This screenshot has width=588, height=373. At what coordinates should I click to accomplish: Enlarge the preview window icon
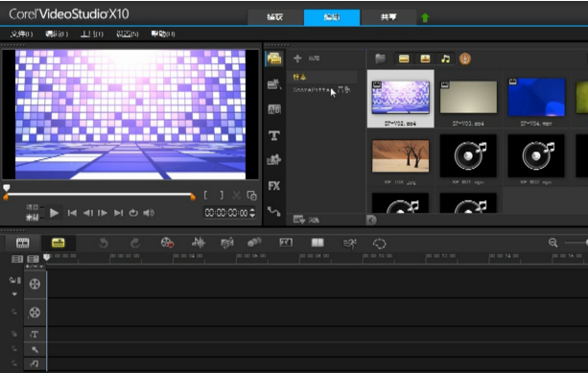(251, 195)
